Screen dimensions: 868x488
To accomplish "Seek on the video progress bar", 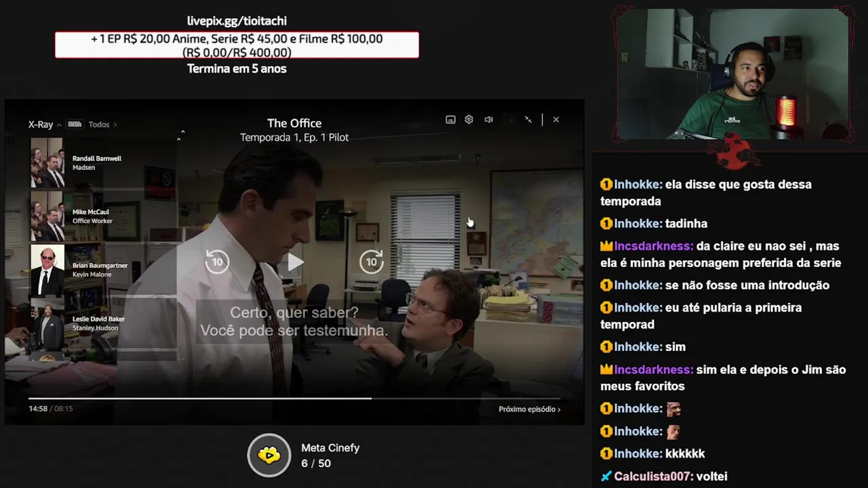I will pos(294,399).
